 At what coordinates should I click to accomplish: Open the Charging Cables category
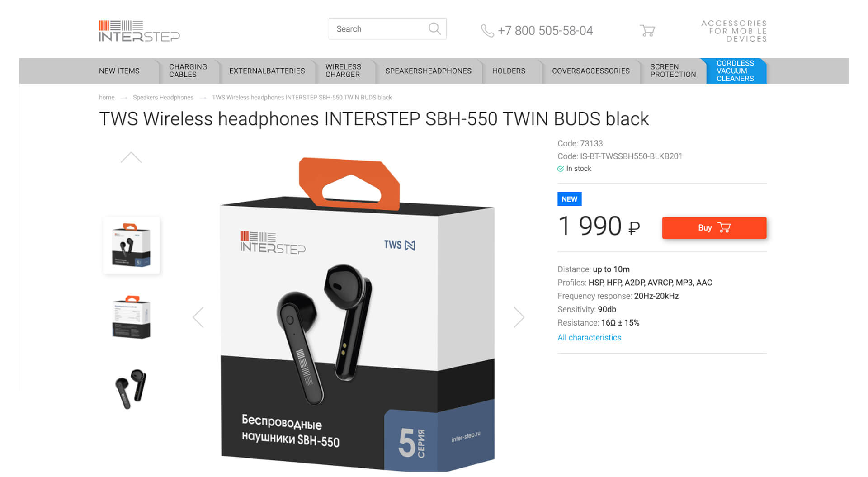(188, 71)
